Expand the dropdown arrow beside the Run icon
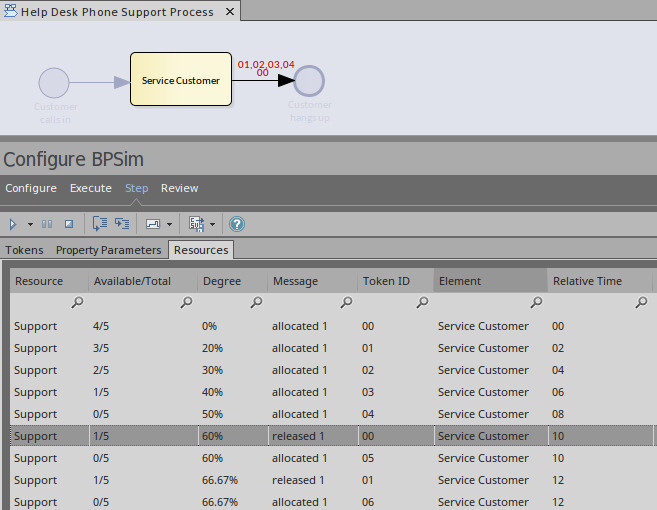This screenshot has width=657, height=510. coord(30,224)
